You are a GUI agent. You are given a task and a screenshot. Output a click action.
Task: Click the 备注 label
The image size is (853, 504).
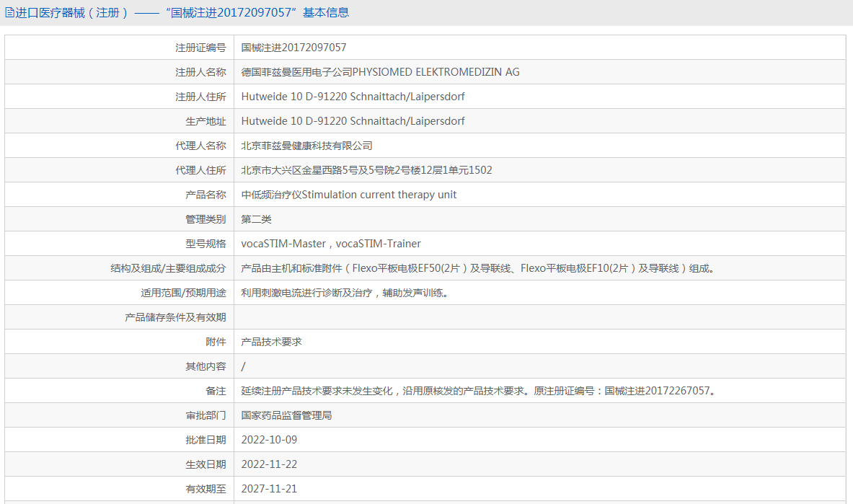point(216,391)
